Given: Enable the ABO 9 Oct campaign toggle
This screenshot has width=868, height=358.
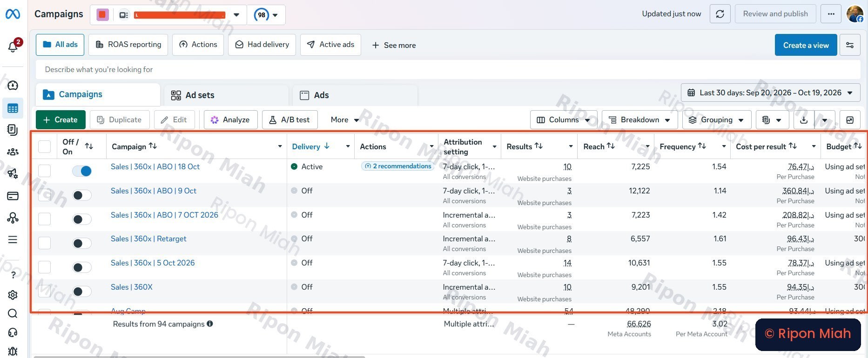Looking at the screenshot, I should click(x=82, y=195).
